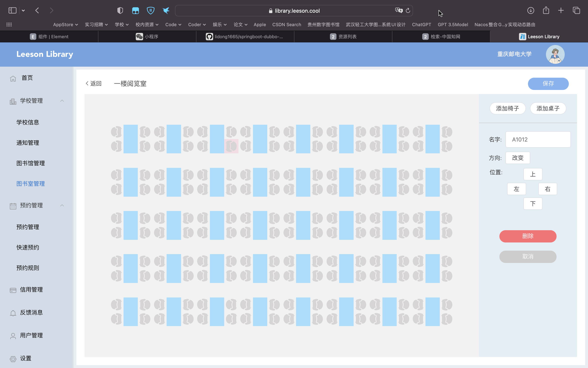The width and height of the screenshot is (588, 368).
Task: Open the blue ghost extension icon
Action: (135, 10)
